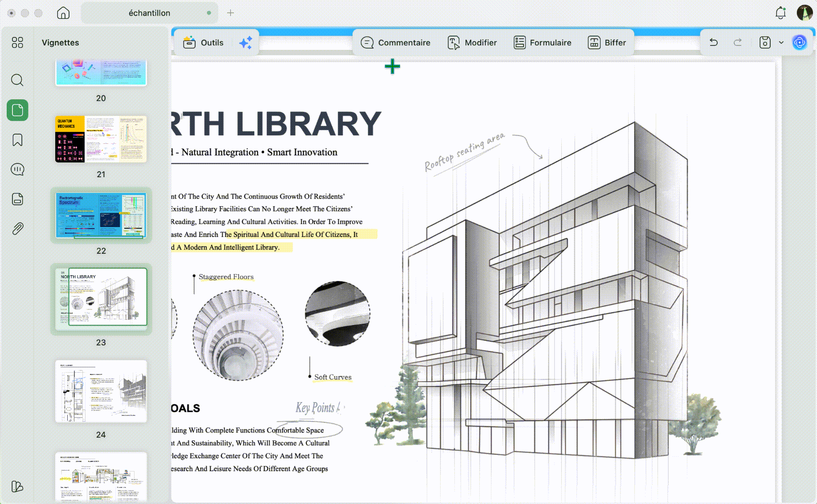Click circled 'Comfortable Space' text
Viewport: 817px width, 504px height.
(295, 431)
